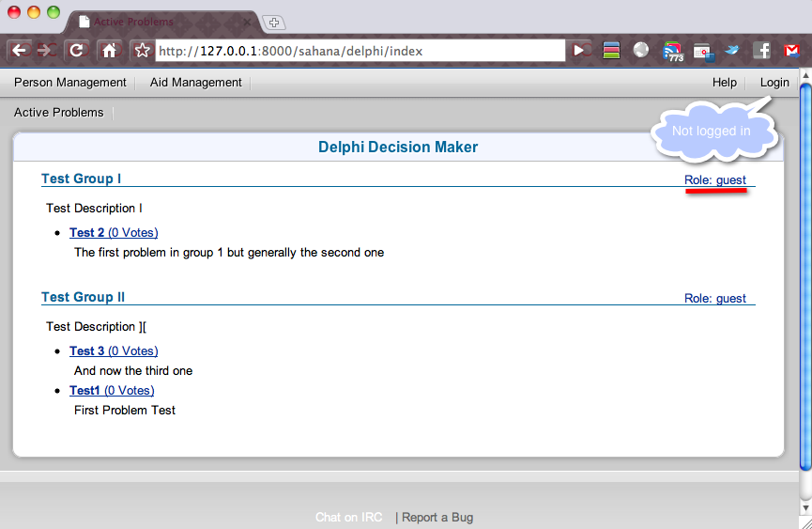
Task: Click the Report a Bug footer link
Action: tap(437, 518)
